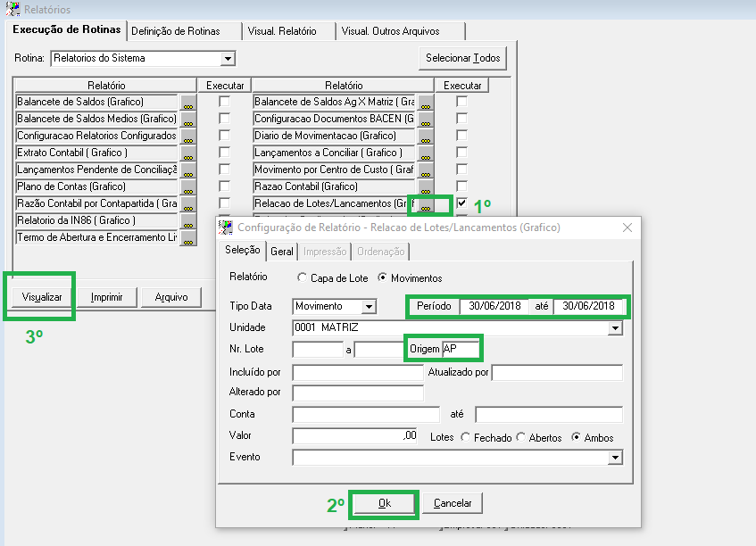This screenshot has width=756, height=546.
Task: Click the Configuração de Relatório dialog icon
Action: pyautogui.click(x=225, y=227)
